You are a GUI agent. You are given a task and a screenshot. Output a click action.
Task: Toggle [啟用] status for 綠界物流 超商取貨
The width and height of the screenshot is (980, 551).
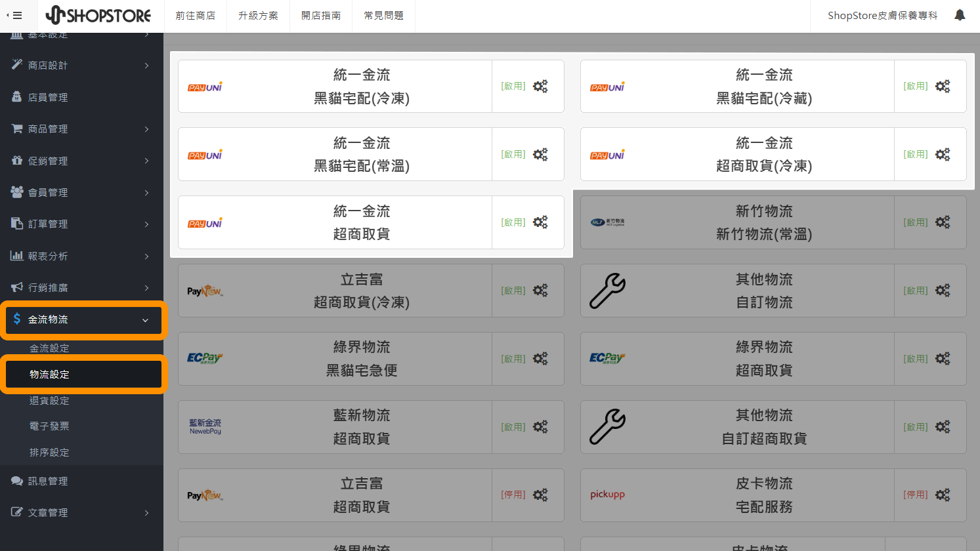click(916, 359)
